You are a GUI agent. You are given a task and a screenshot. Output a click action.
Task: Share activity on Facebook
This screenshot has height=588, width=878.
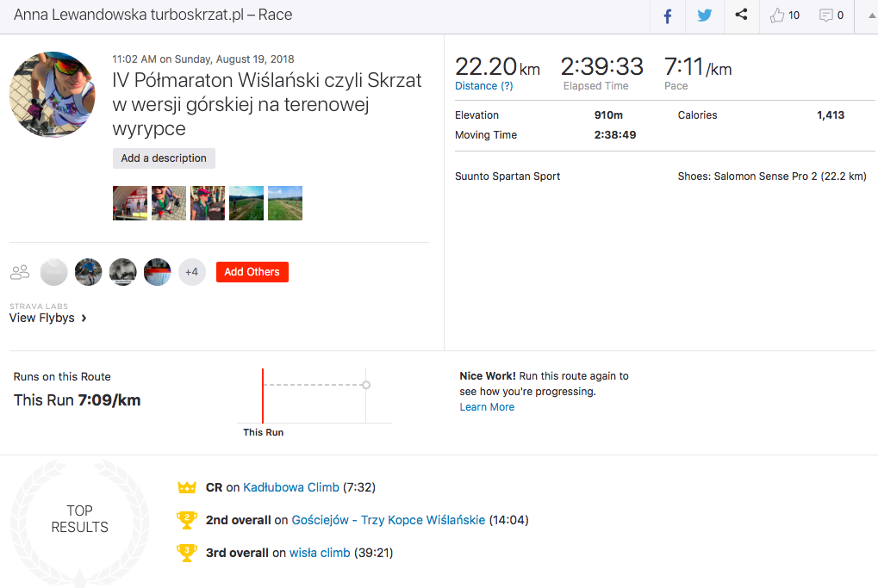pos(668,15)
